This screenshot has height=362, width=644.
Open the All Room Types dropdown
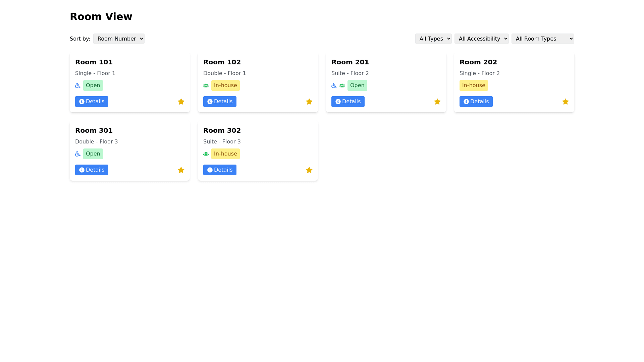542,39
